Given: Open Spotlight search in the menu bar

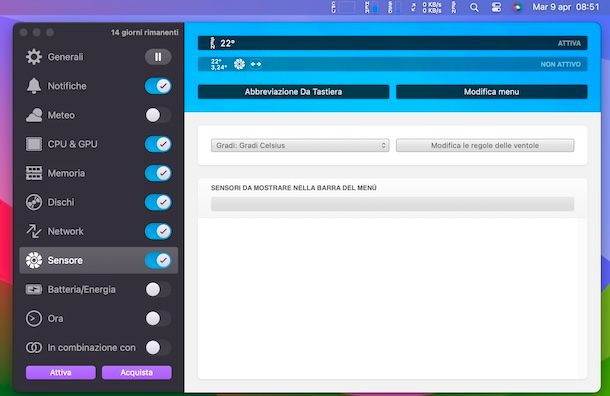Looking at the screenshot, I should [x=474, y=7].
